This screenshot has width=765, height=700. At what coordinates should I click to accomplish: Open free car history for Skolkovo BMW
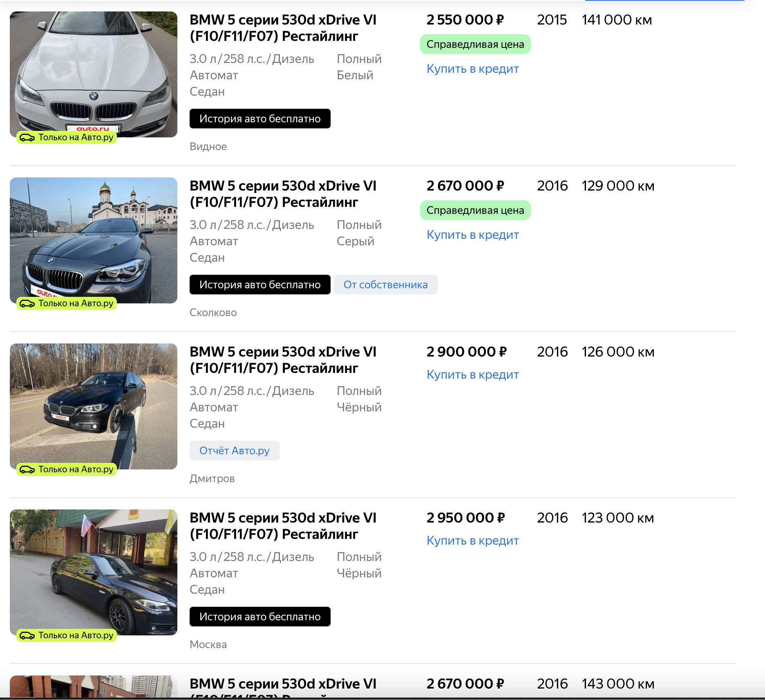tap(260, 285)
